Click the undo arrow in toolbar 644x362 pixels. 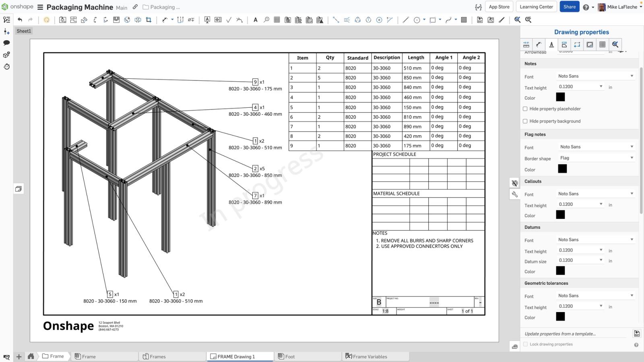[20, 20]
